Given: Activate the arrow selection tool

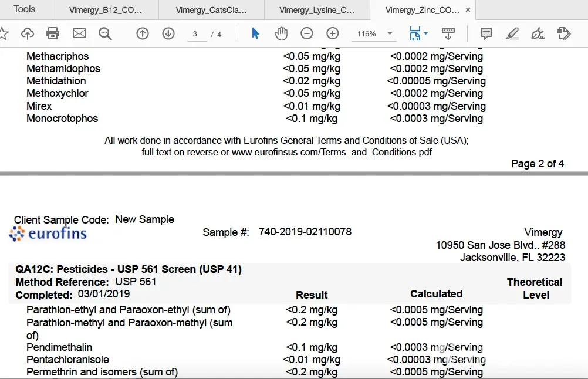Looking at the screenshot, I should pos(255,33).
